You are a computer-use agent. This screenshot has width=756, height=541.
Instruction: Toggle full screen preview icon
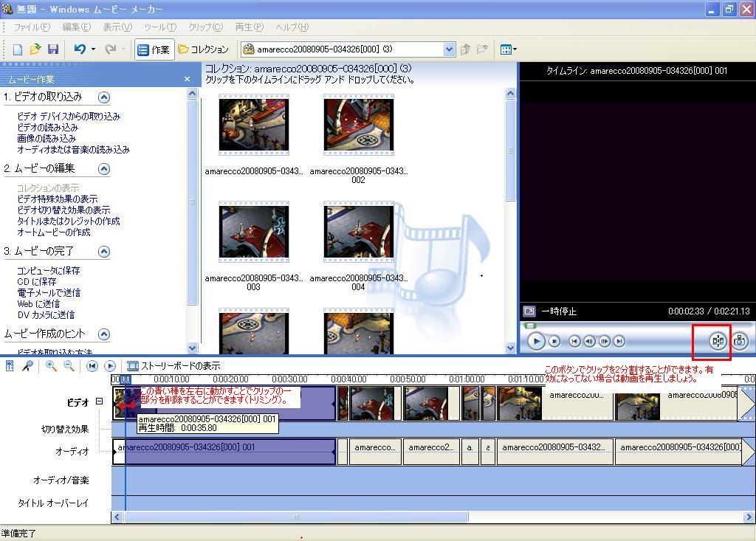coord(529,311)
